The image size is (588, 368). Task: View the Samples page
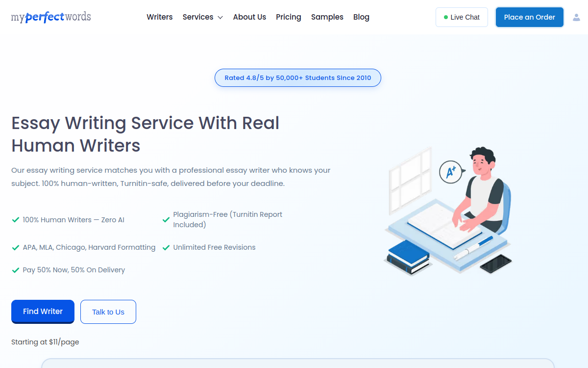pos(327,17)
